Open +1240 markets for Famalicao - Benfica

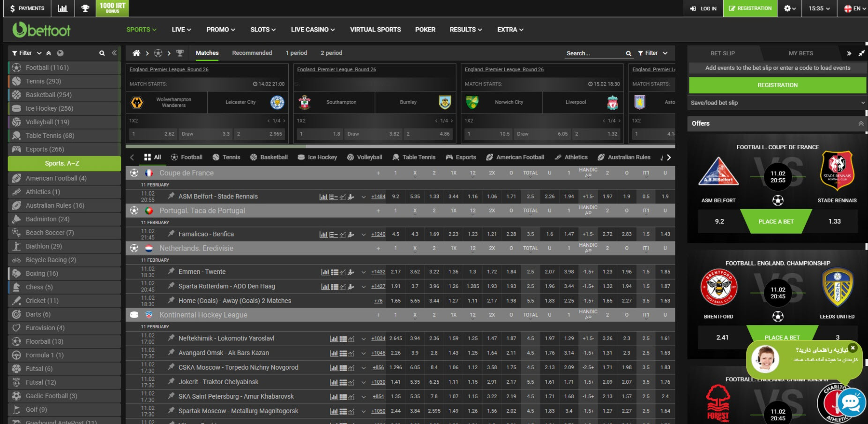click(x=378, y=234)
